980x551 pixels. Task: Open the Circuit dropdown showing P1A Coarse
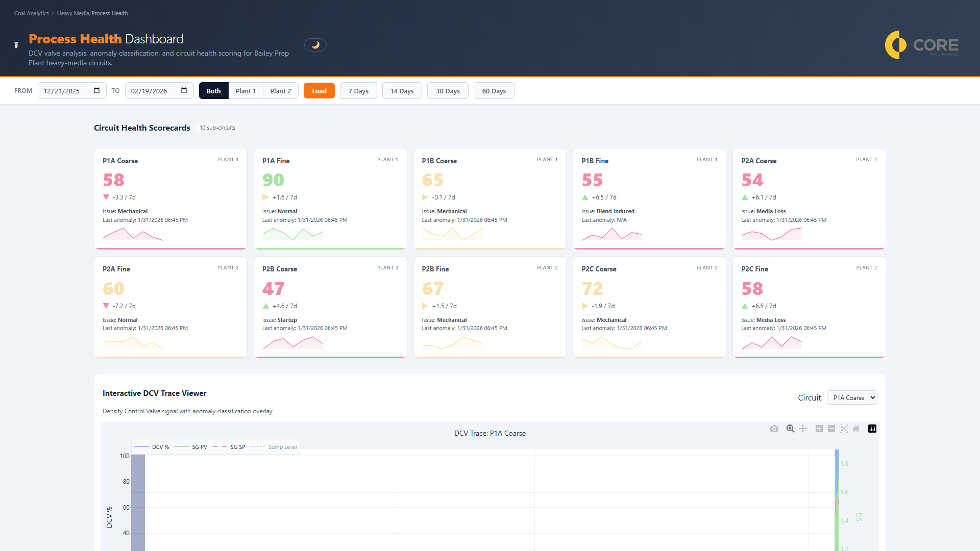(851, 397)
